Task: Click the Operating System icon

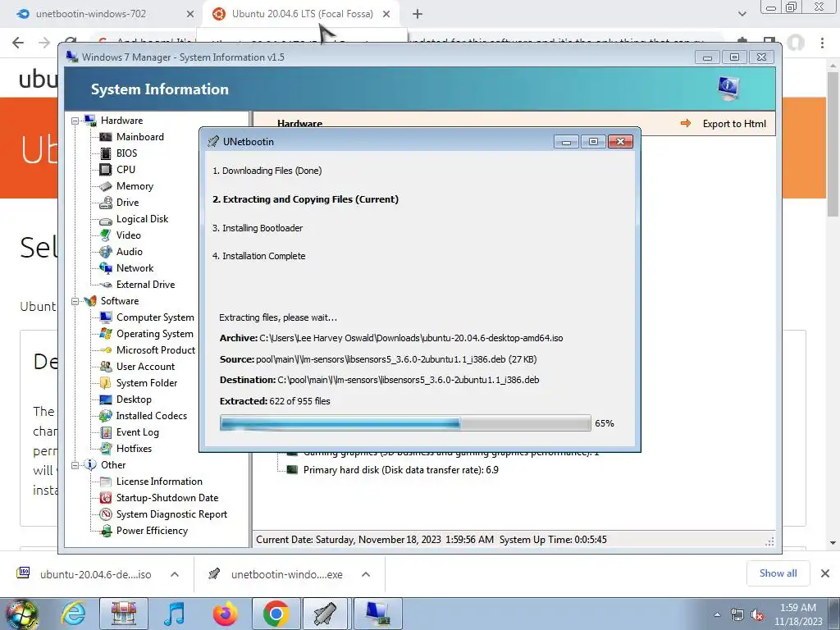Action: (106, 335)
